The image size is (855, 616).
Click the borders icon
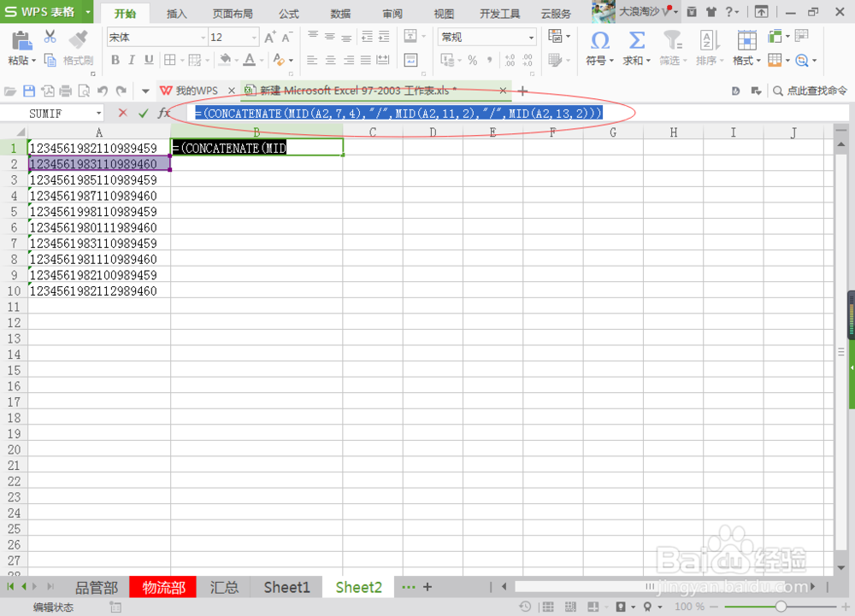coord(170,60)
